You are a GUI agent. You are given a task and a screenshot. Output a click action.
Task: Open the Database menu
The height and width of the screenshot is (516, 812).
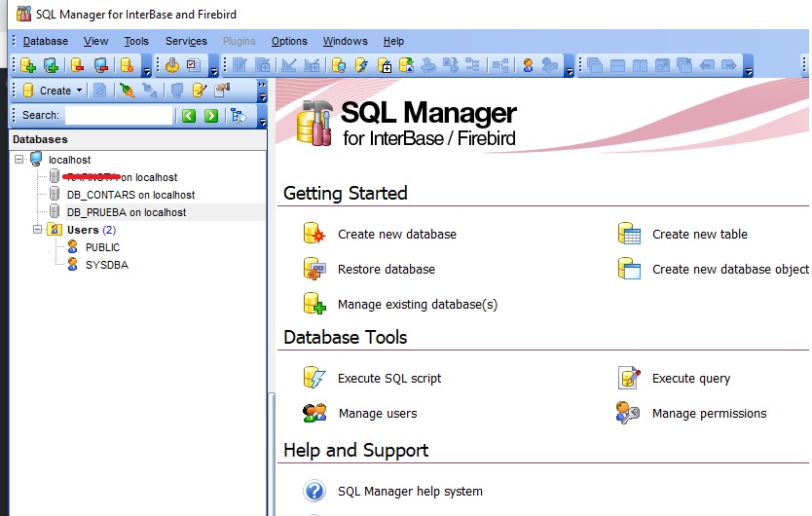45,41
